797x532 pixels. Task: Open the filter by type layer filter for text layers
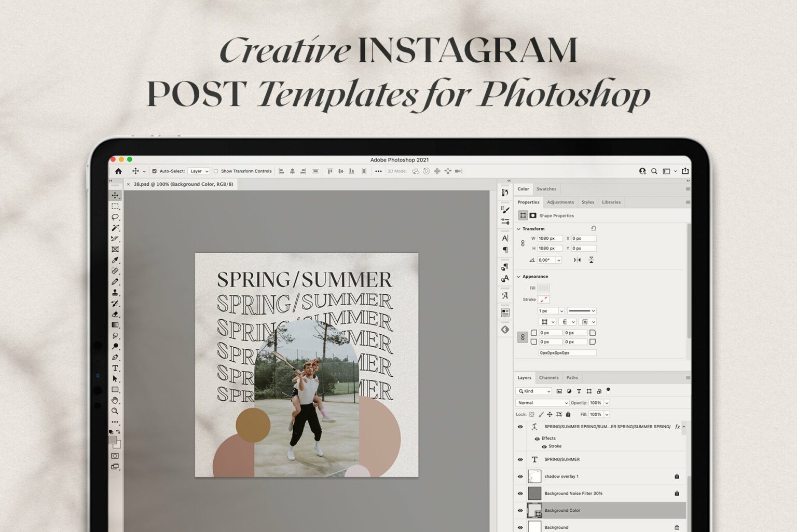point(579,391)
